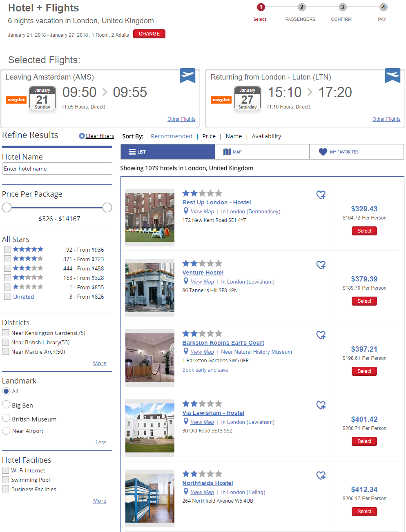Open Other Flights for Amsterdam departure
Image resolution: width=406 pixels, height=532 pixels.
click(x=181, y=119)
